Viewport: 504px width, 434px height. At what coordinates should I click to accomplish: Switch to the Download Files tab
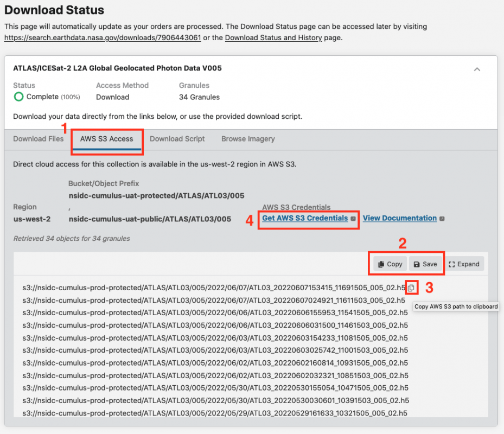pos(38,139)
